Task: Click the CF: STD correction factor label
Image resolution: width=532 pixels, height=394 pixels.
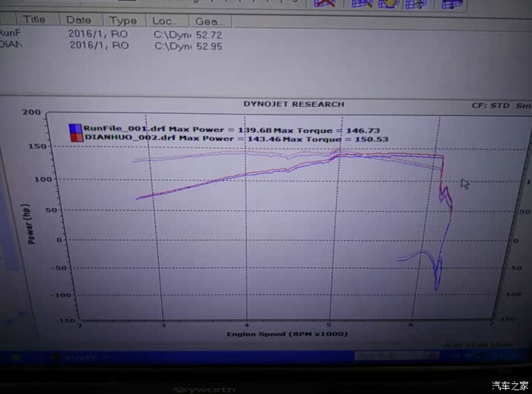Action: coord(491,106)
